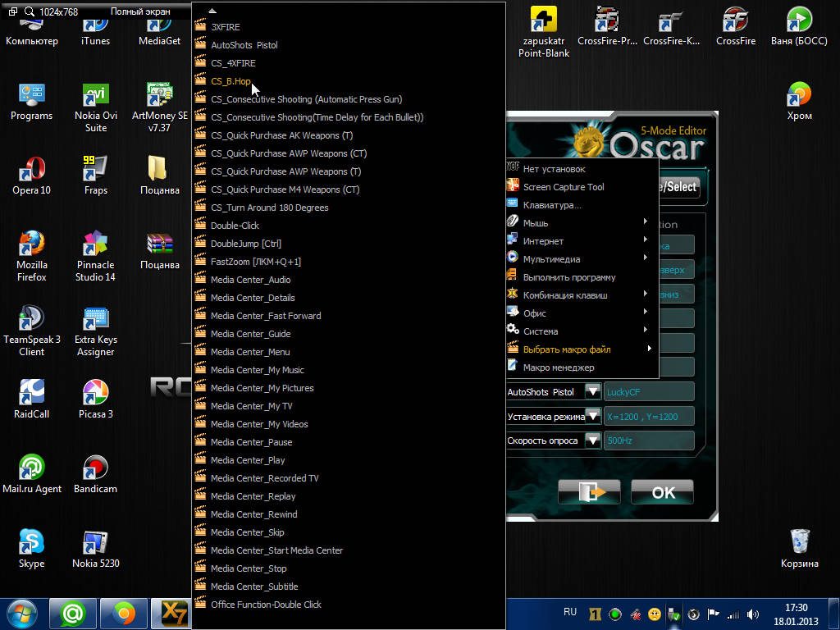Launch Хром browser shortcut

coord(799,101)
